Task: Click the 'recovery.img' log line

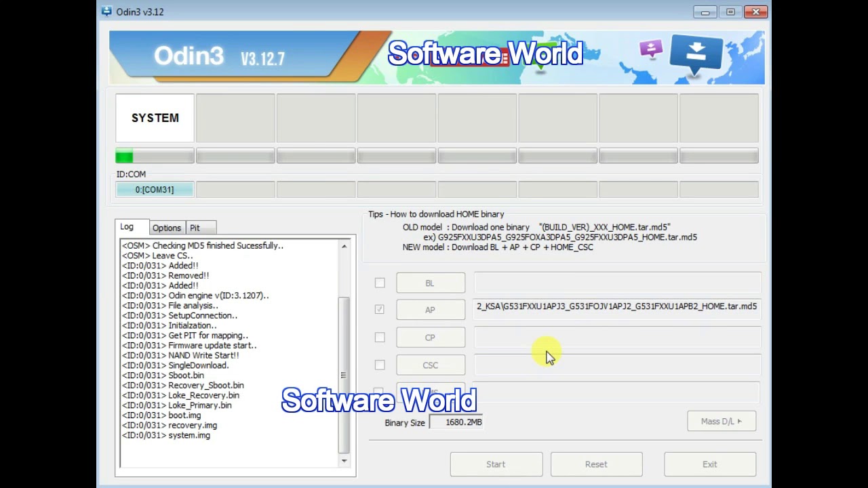Action: tap(170, 425)
